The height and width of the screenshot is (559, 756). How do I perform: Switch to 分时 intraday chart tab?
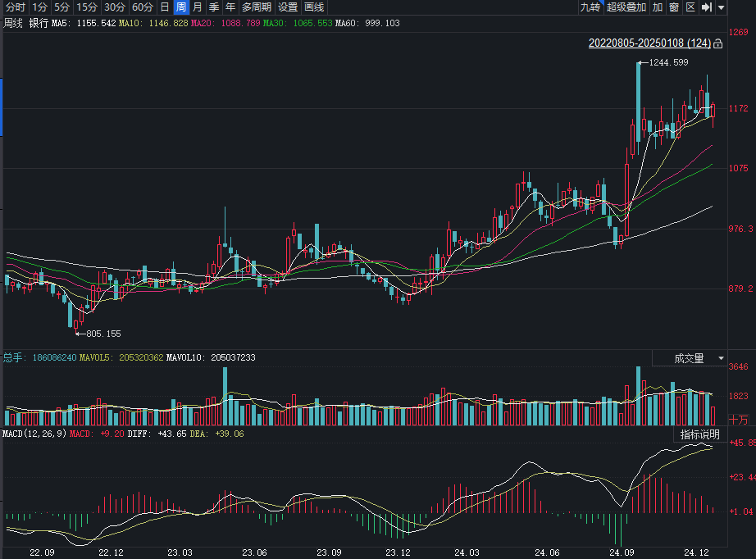pos(15,7)
